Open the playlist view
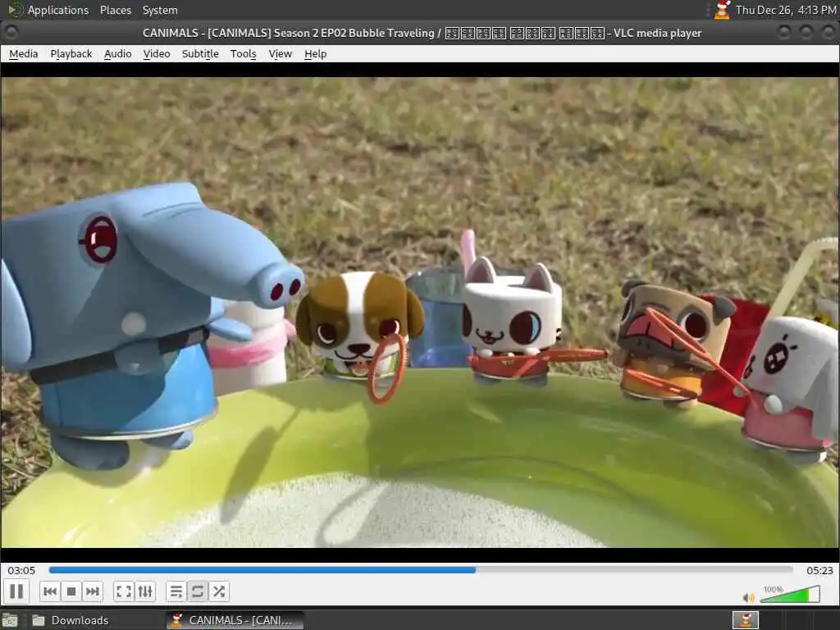The width and height of the screenshot is (840, 630). coord(176,591)
